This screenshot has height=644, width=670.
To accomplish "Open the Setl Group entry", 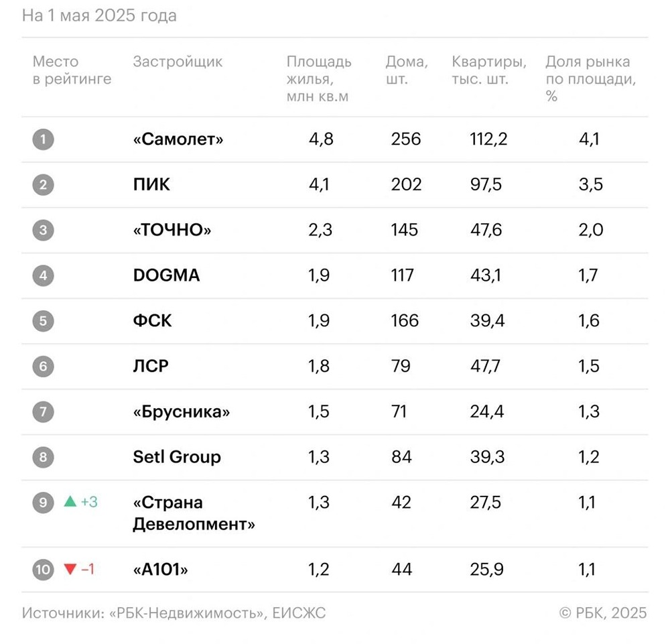I will pos(177,457).
